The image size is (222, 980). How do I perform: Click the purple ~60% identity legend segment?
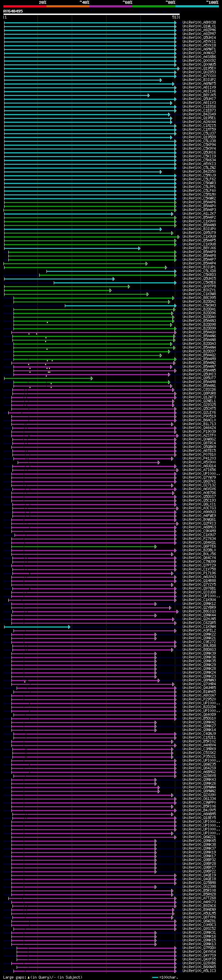pyautogui.click(x=111, y=6)
